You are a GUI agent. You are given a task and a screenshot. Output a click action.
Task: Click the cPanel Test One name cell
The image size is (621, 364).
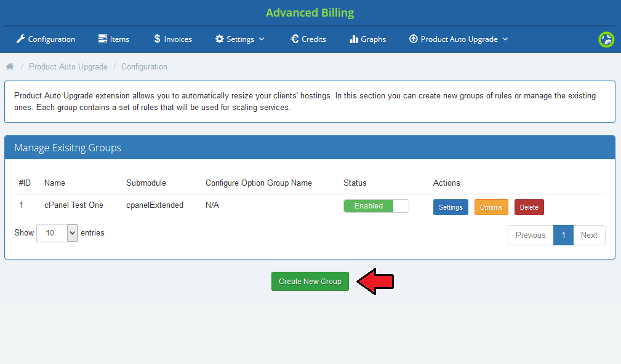click(74, 205)
